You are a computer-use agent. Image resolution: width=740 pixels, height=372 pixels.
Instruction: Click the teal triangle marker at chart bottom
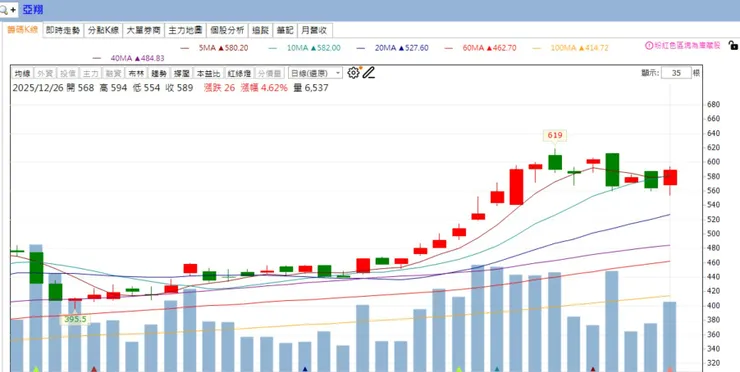point(497,369)
